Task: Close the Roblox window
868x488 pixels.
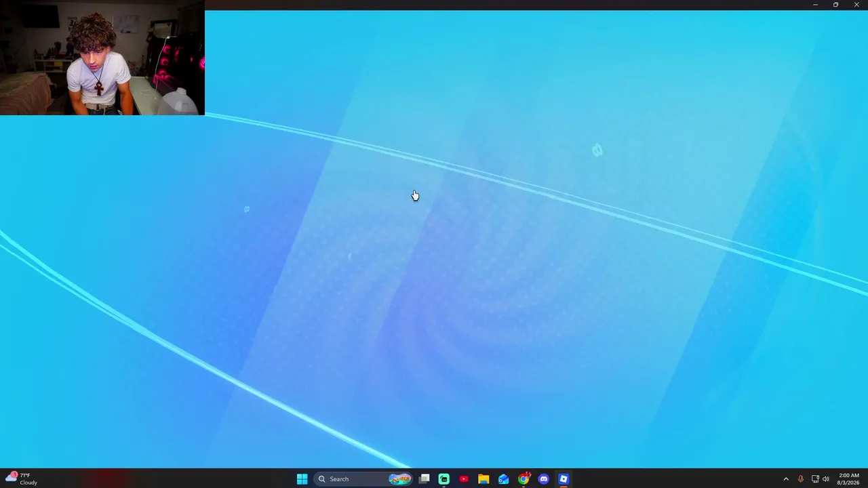Action: 856,5
